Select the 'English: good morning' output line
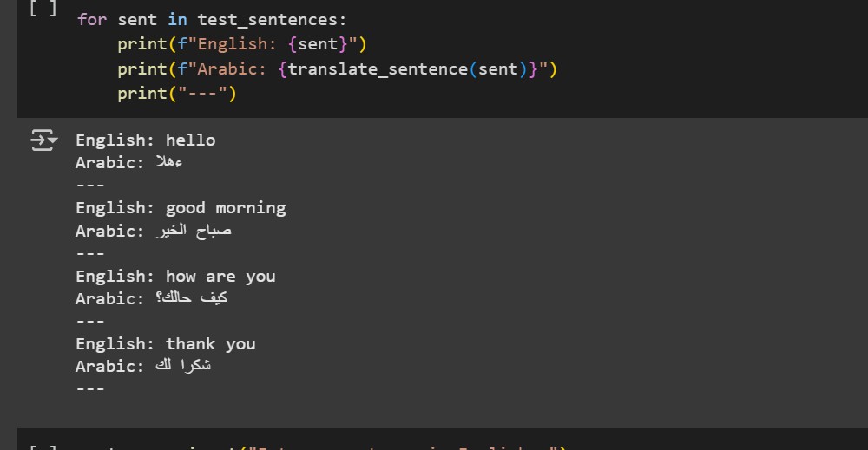 (181, 208)
